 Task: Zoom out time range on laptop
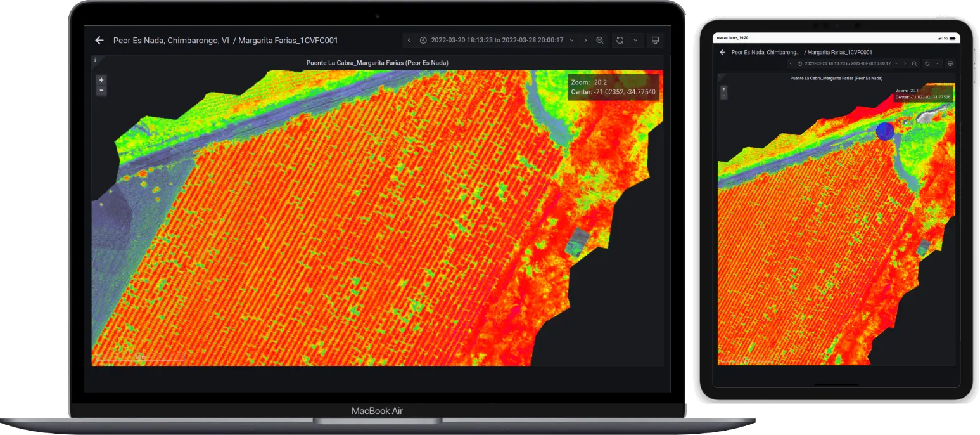point(600,40)
